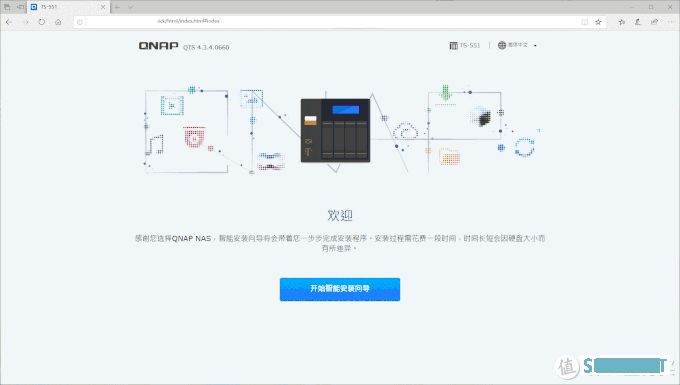Open the 简体中文 language dropdown
Viewport: 680px width, 385px height.
pyautogui.click(x=517, y=45)
